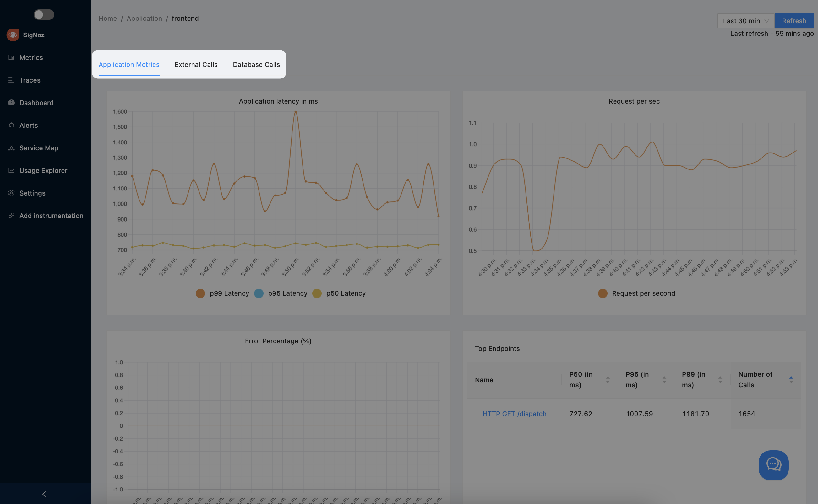The height and width of the screenshot is (504, 818).
Task: Click the Metrics icon in sidebar
Action: click(x=11, y=57)
